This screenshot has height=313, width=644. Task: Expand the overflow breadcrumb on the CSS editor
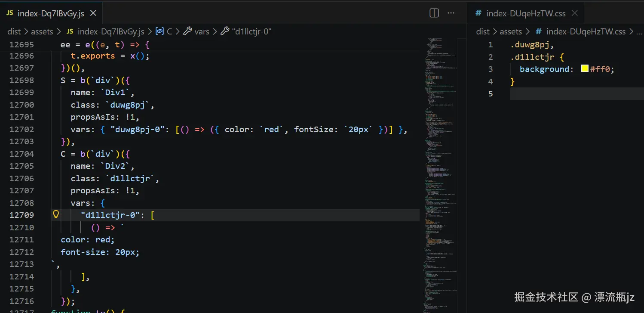(x=640, y=31)
